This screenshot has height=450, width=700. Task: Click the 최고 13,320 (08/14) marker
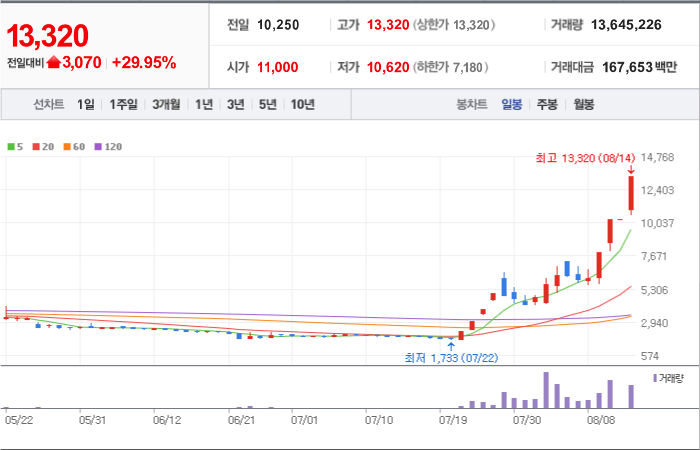[x=585, y=158]
